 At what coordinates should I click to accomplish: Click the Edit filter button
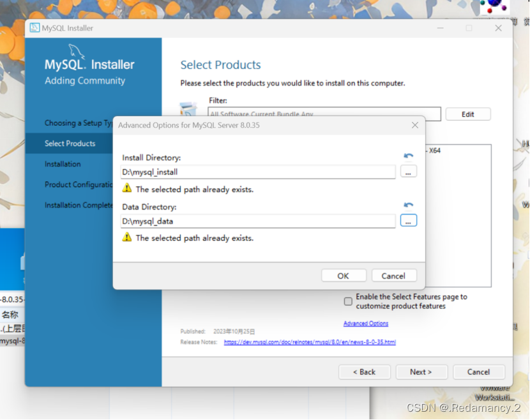468,114
